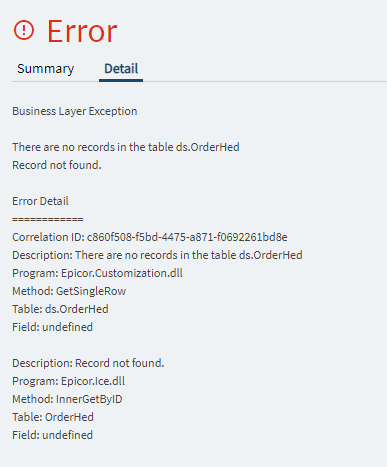Click the red error exclamation icon

[24, 30]
